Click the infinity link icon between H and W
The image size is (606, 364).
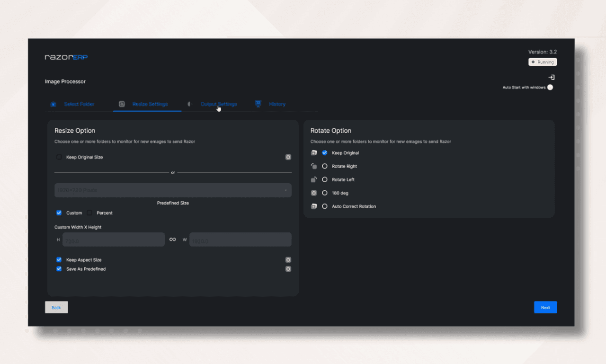coord(173,239)
